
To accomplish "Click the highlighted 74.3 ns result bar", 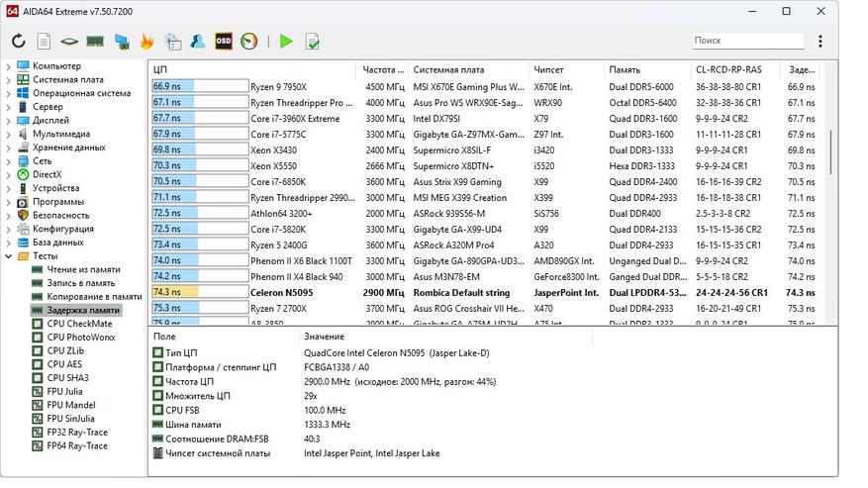I will [200, 292].
